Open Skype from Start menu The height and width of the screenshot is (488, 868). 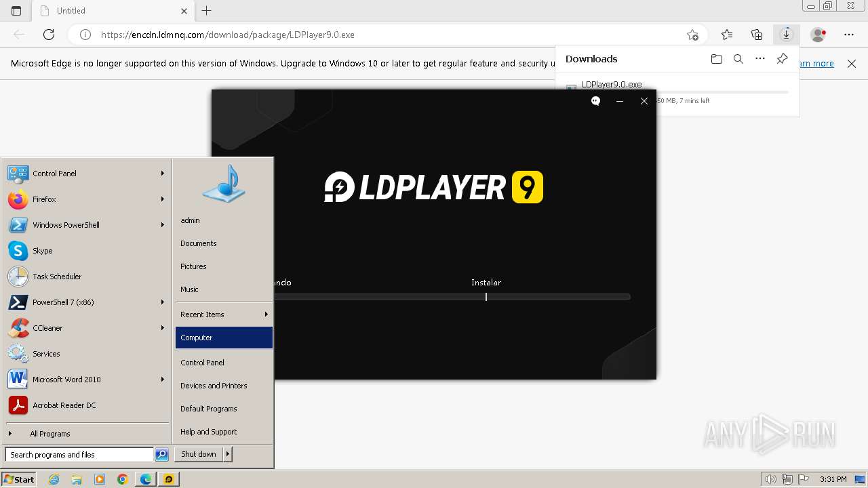point(87,251)
